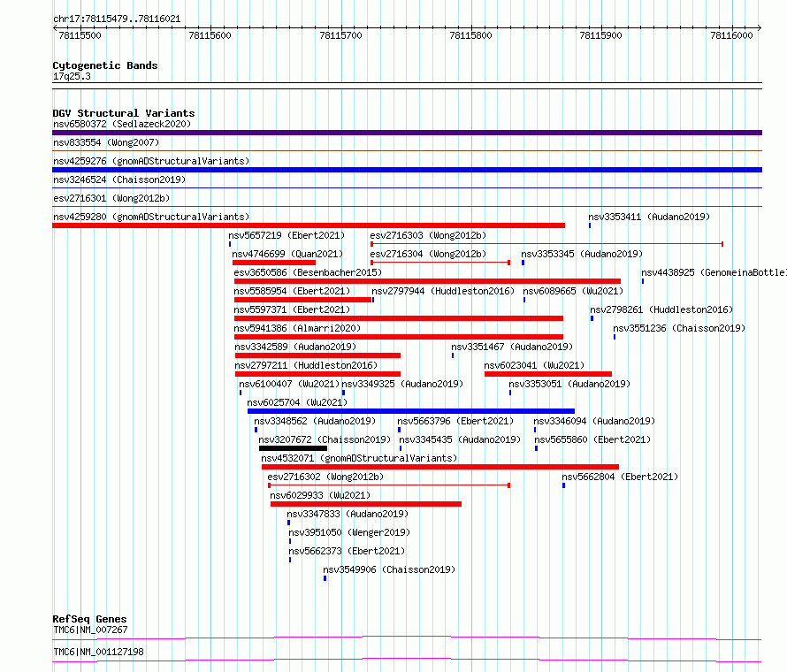Open nsv5657219 (Ebert2021) label
The width and height of the screenshot is (787, 672).
287,235
